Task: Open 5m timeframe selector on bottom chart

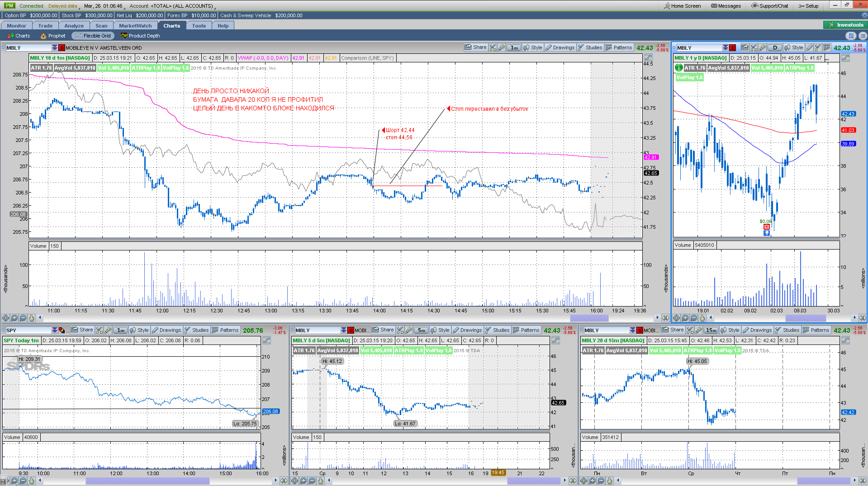Action: click(422, 330)
